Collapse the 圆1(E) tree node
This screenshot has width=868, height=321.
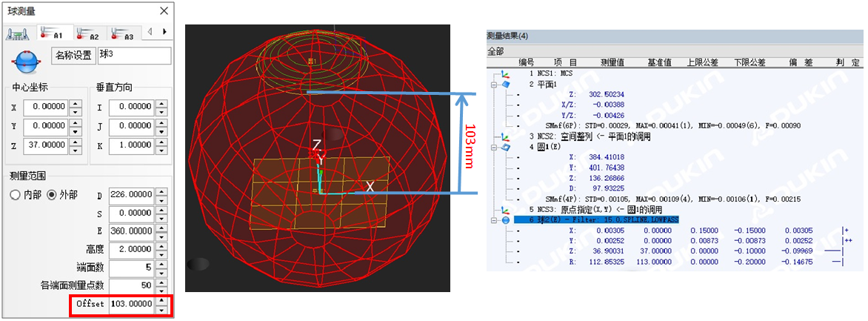(493, 147)
